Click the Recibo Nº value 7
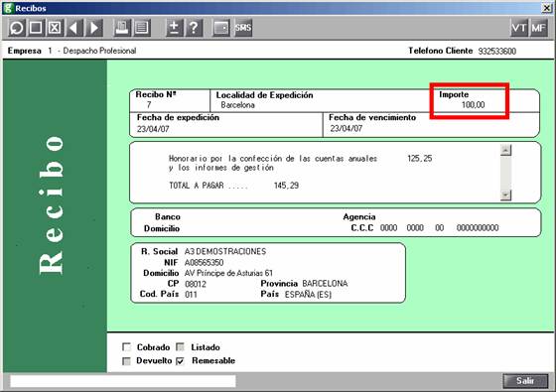The width and height of the screenshot is (556, 392). point(149,104)
